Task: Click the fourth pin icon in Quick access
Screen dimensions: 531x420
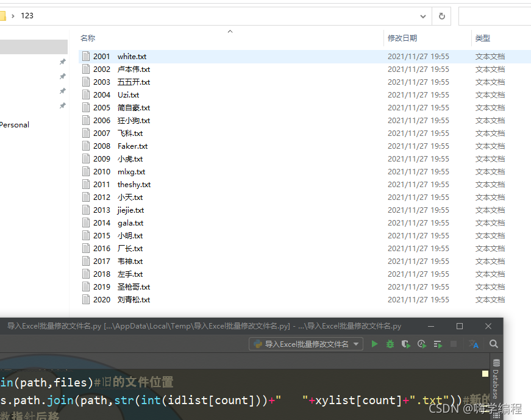Action: click(63, 105)
